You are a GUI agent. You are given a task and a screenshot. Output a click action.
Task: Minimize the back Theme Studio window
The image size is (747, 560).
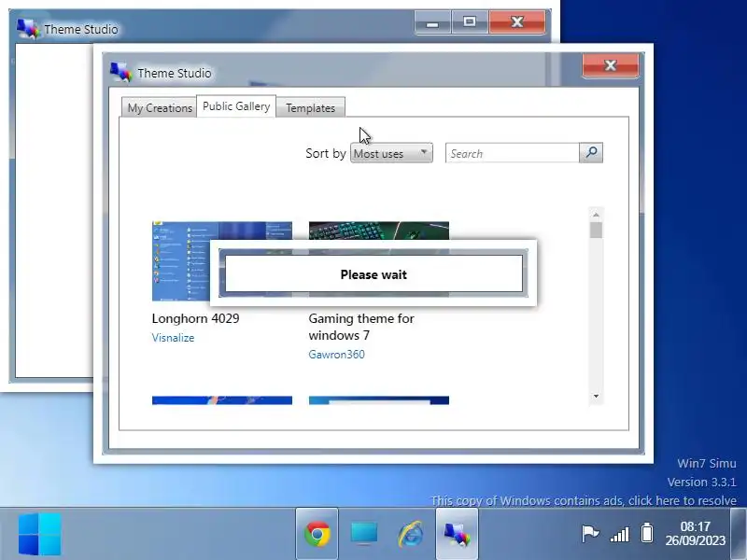coord(432,22)
